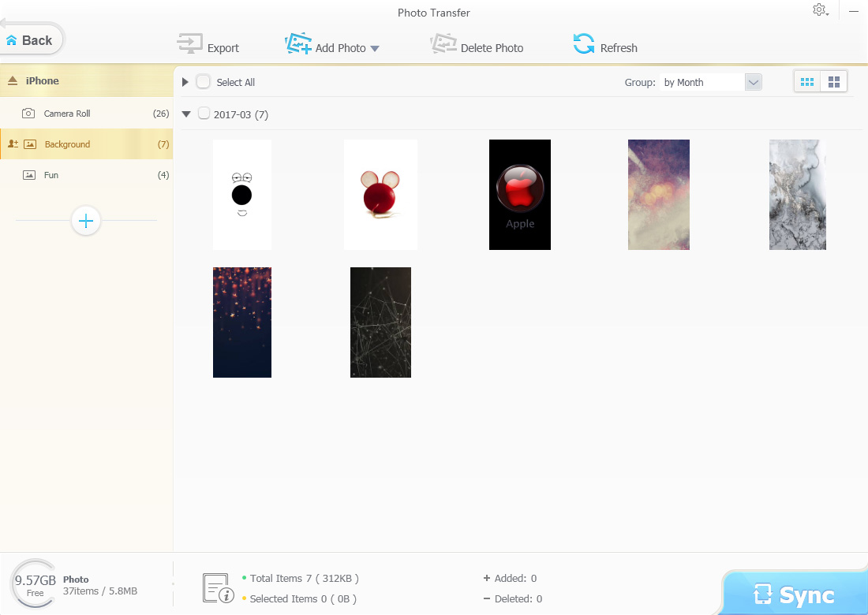Click the Refresh arrows icon
The image size is (868, 615).
583,43
